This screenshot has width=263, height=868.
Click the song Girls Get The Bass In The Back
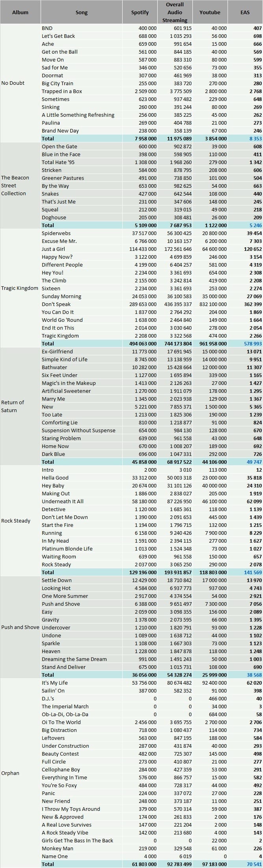[77, 840]
